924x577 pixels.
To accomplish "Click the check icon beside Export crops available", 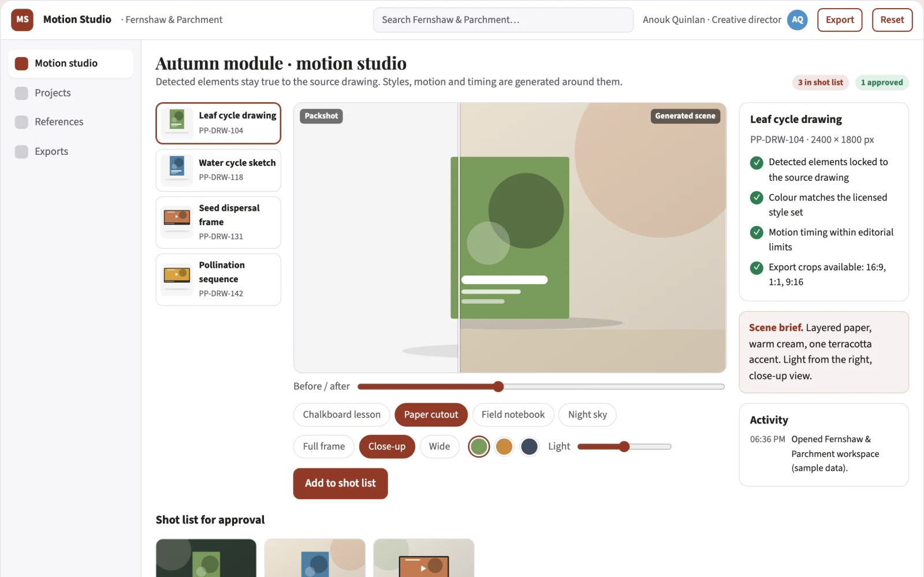I will (x=757, y=268).
